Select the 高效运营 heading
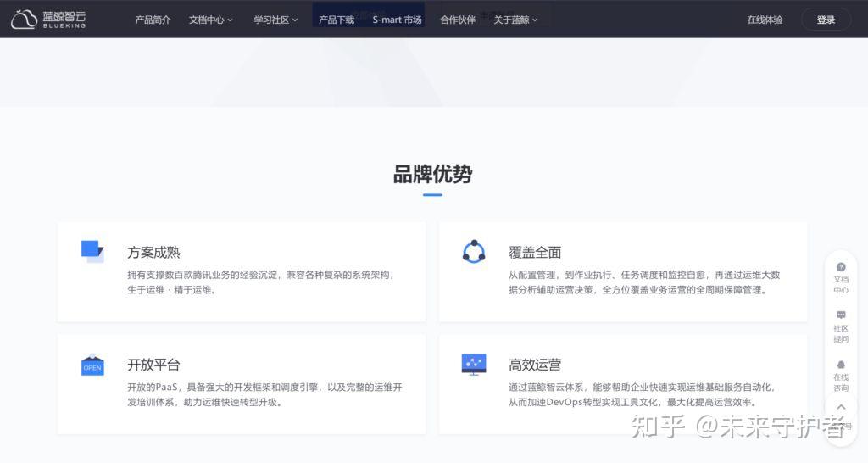Viewport: 868px width, 463px height. 535,365
